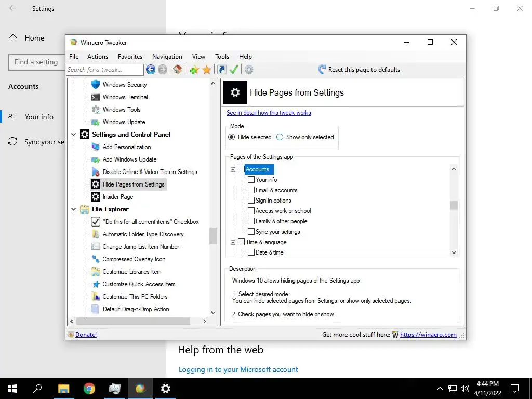Viewport: 532px width, 399px height.
Task: Open the Actions menu
Action: pyautogui.click(x=98, y=57)
